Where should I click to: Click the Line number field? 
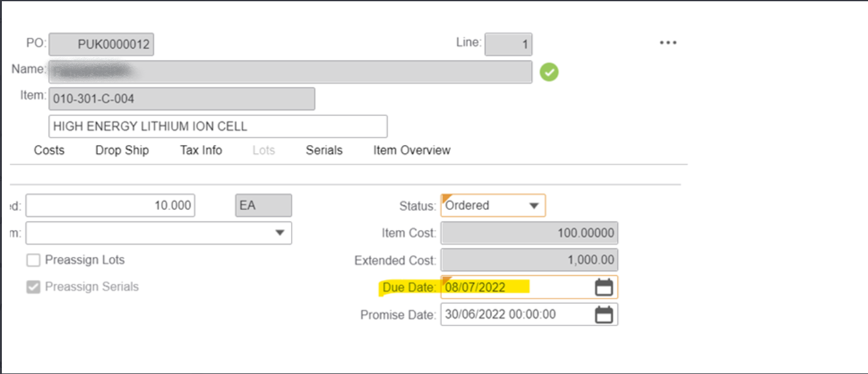(508, 45)
